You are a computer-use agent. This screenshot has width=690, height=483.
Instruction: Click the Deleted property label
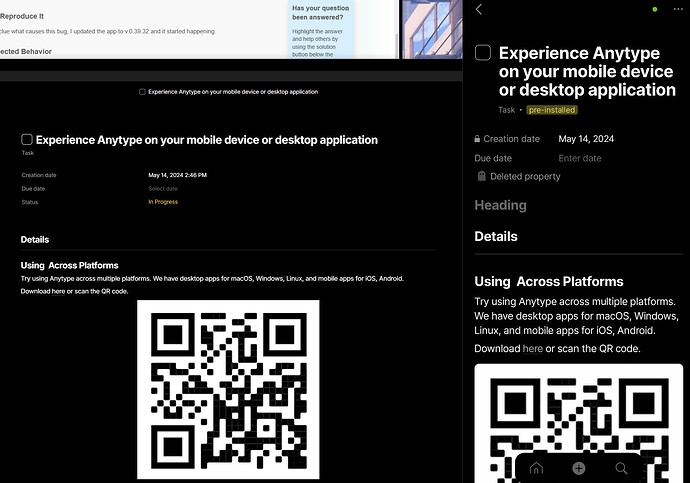point(525,176)
